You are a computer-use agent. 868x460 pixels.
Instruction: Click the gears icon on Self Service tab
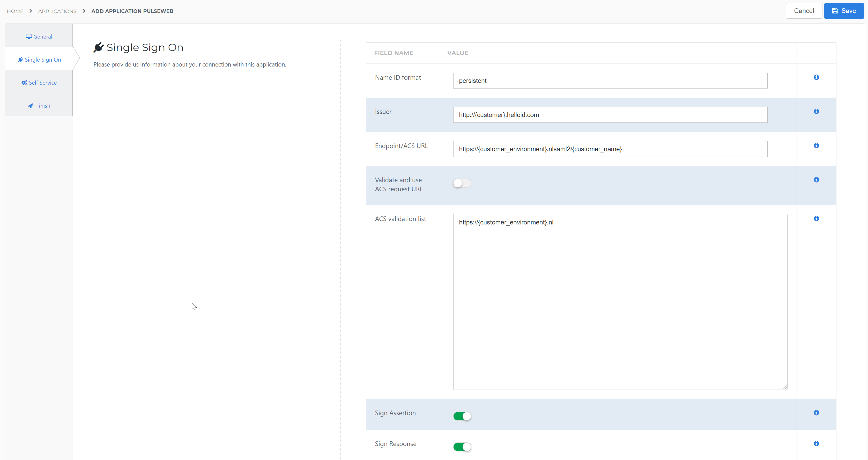click(x=24, y=83)
